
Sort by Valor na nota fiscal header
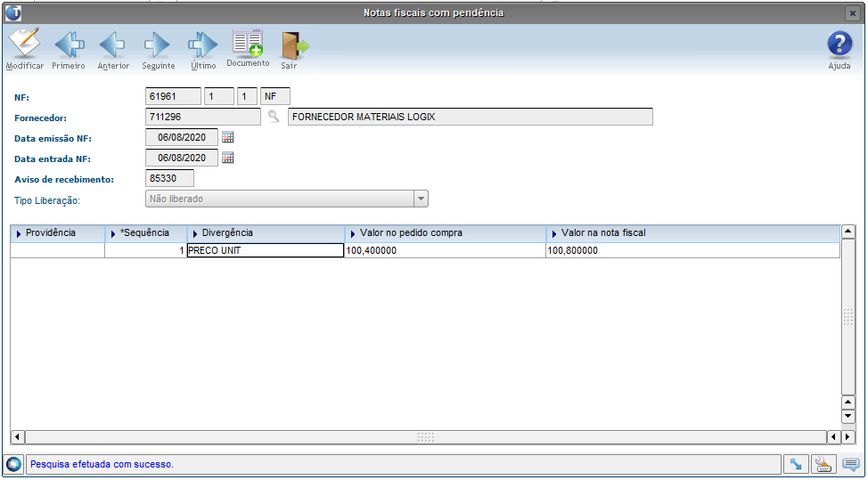692,233
